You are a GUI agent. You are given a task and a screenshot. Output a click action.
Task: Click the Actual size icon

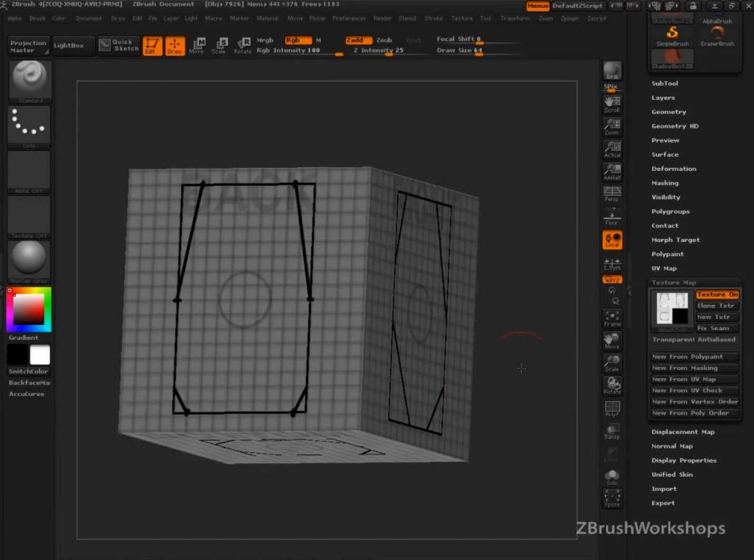click(x=612, y=149)
